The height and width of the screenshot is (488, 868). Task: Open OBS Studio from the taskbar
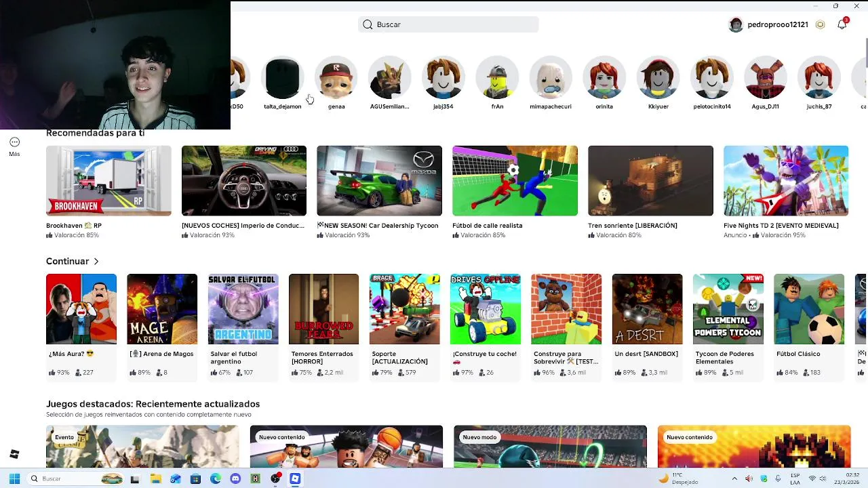(275, 479)
